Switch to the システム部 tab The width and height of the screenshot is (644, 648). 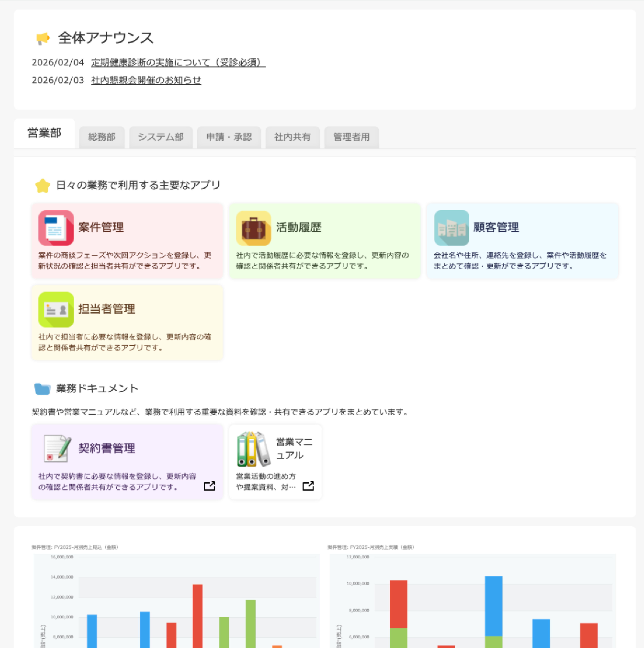point(161,137)
